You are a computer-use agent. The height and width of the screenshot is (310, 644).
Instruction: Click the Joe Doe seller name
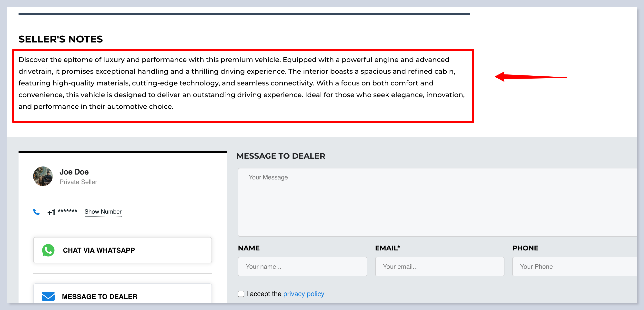[74, 172]
